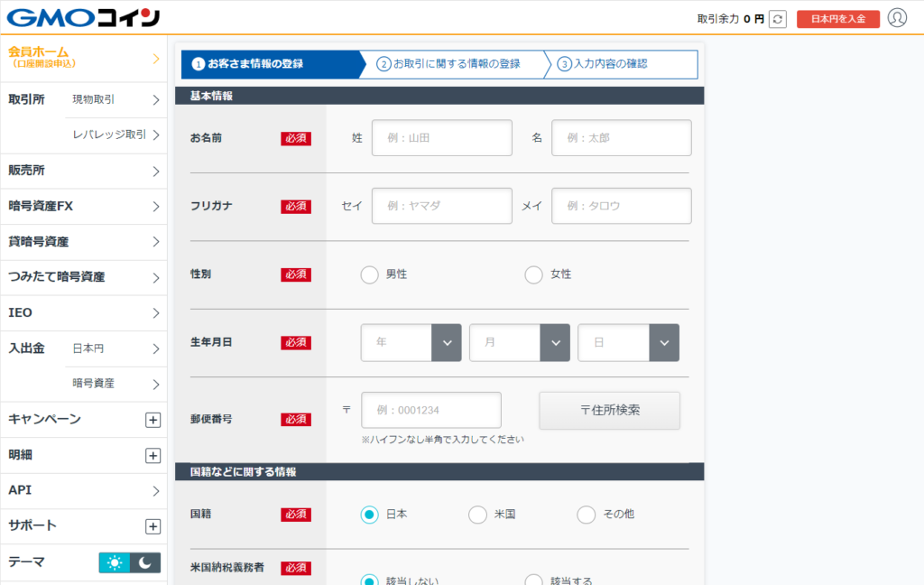Click the 〒住所検索 address search button
This screenshot has height=585, width=924.
point(609,411)
